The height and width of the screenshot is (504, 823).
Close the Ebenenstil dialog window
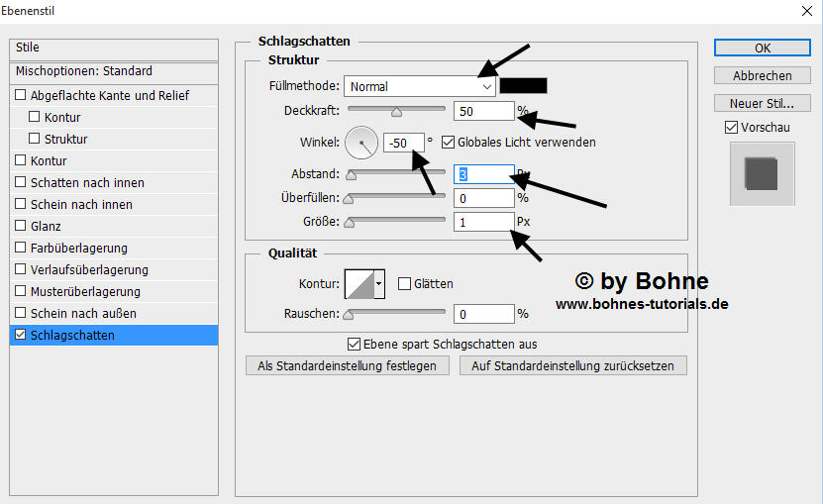tap(803, 13)
